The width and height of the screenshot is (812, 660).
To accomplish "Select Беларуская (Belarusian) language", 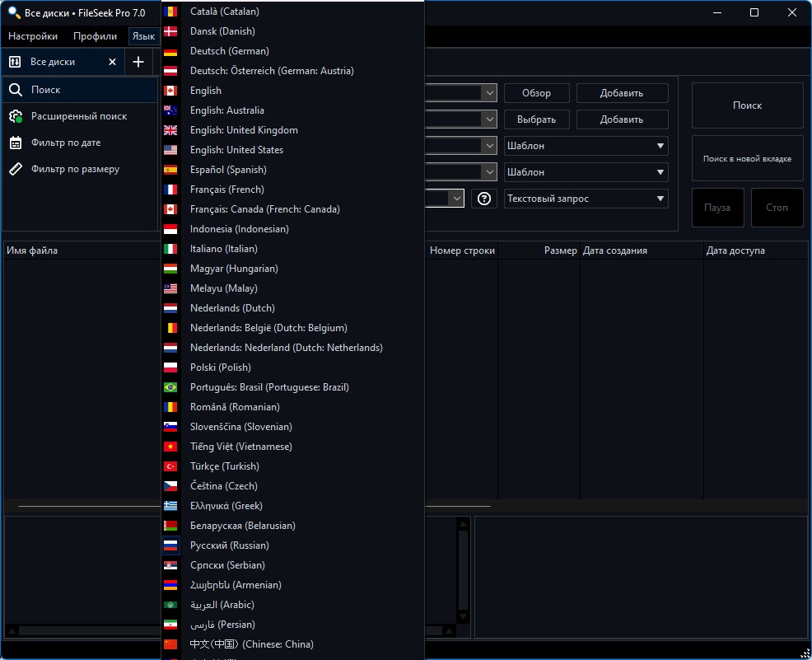I will coord(292,526).
